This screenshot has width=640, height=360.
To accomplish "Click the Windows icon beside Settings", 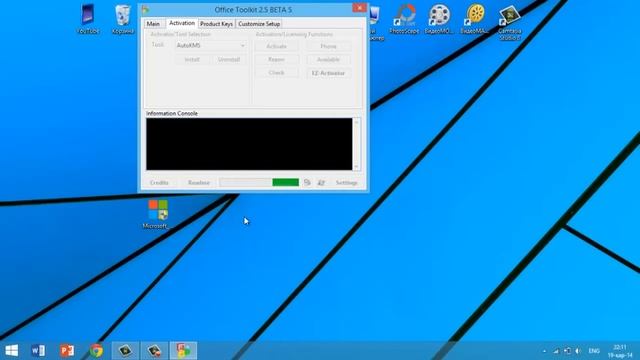I will coord(321,182).
